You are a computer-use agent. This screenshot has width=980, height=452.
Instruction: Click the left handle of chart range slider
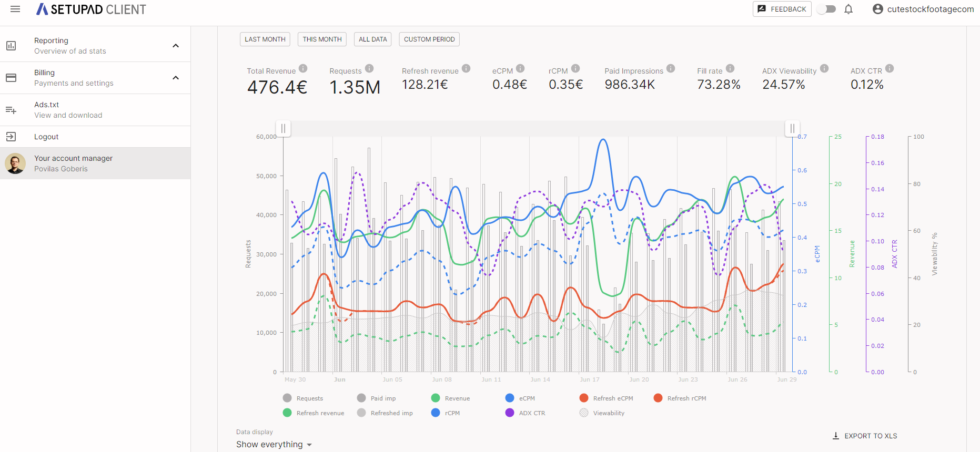(x=283, y=128)
